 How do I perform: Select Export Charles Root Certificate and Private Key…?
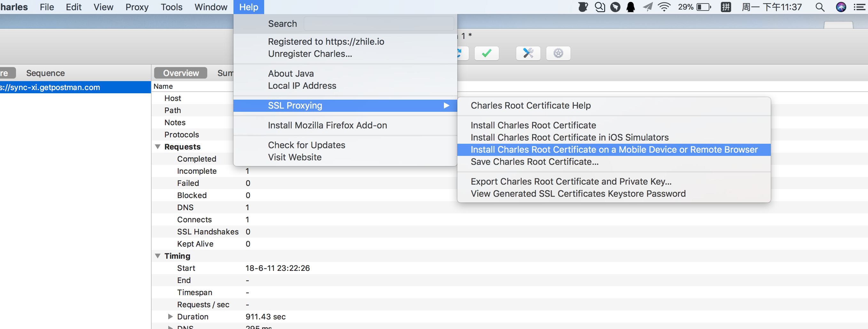[x=614, y=182]
